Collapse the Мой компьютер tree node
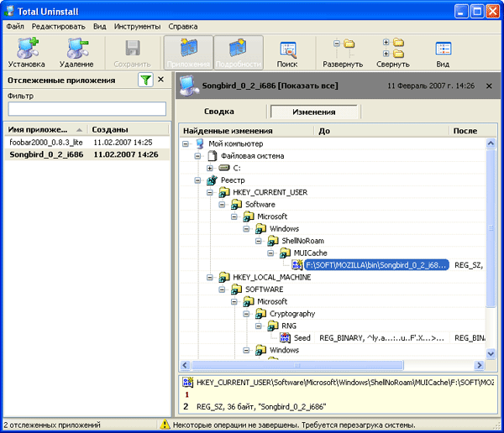 click(186, 143)
